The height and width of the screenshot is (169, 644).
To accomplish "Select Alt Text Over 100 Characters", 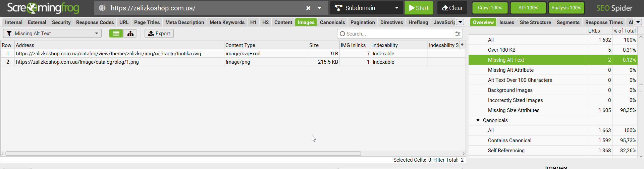I will coord(552,80).
